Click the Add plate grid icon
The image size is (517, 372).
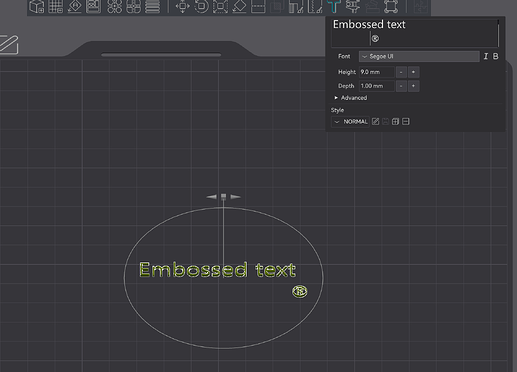[56, 6]
